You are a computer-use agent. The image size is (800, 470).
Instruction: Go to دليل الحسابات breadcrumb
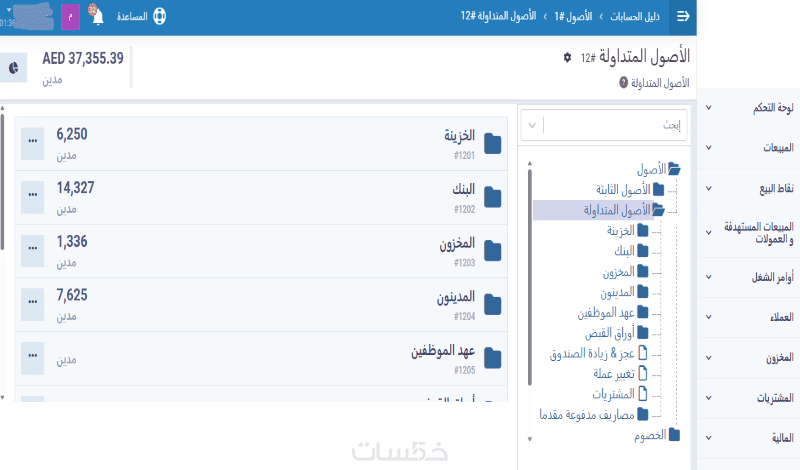point(635,16)
